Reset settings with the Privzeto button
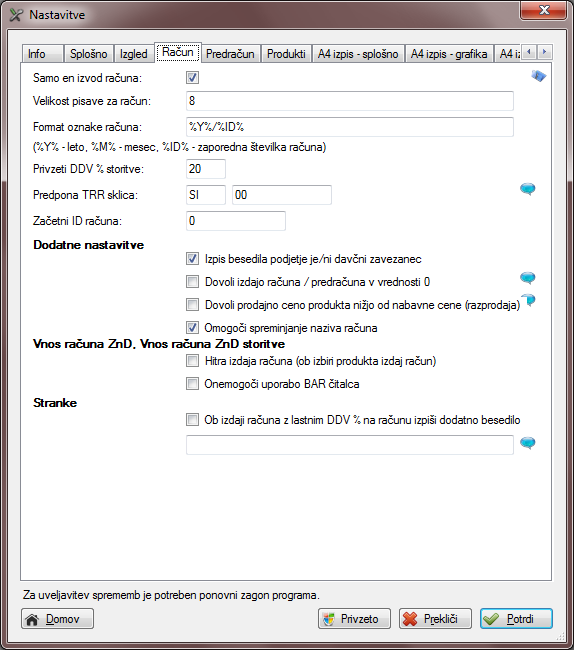 pos(354,618)
